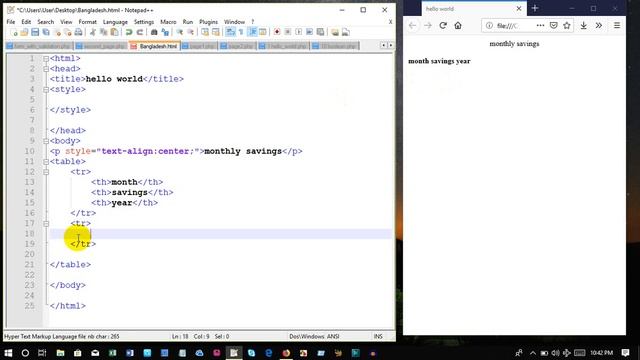Image resolution: width=640 pixels, height=360 pixels.
Task: Open the Macro menu
Action: point(168,22)
